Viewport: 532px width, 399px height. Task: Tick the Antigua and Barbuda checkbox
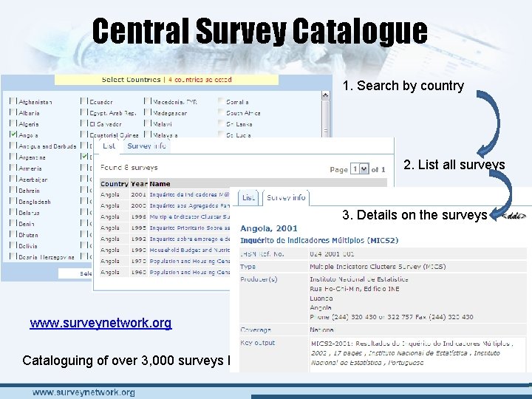tap(13, 146)
